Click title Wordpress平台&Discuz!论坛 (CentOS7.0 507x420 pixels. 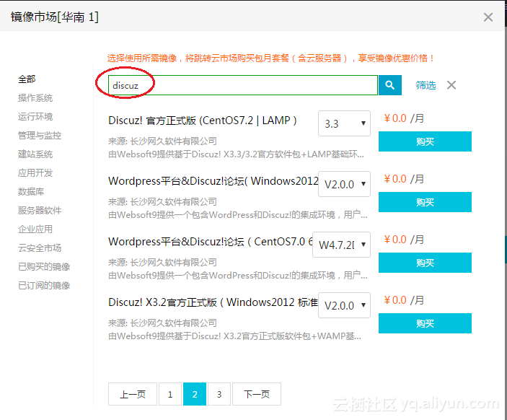pyautogui.click(x=211, y=241)
